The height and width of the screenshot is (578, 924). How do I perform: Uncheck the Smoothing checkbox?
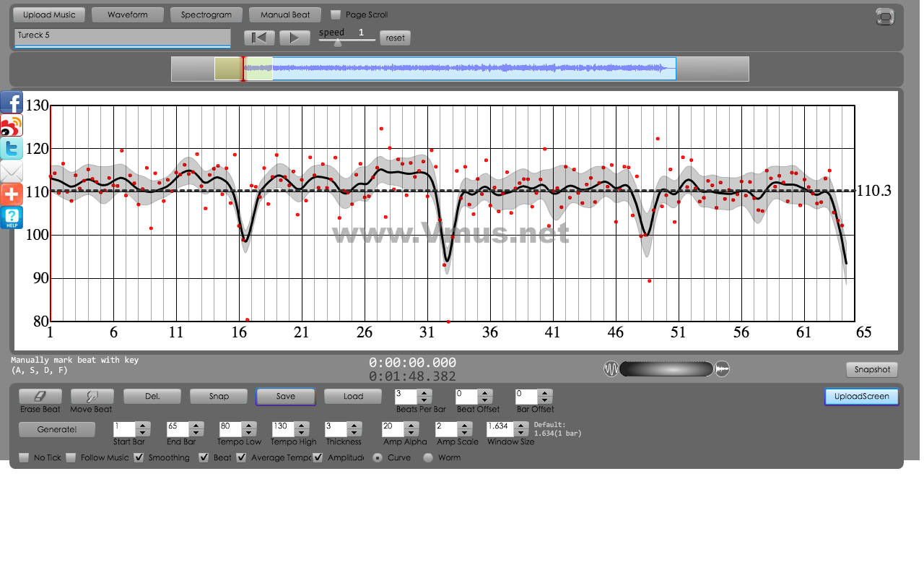click(x=139, y=457)
